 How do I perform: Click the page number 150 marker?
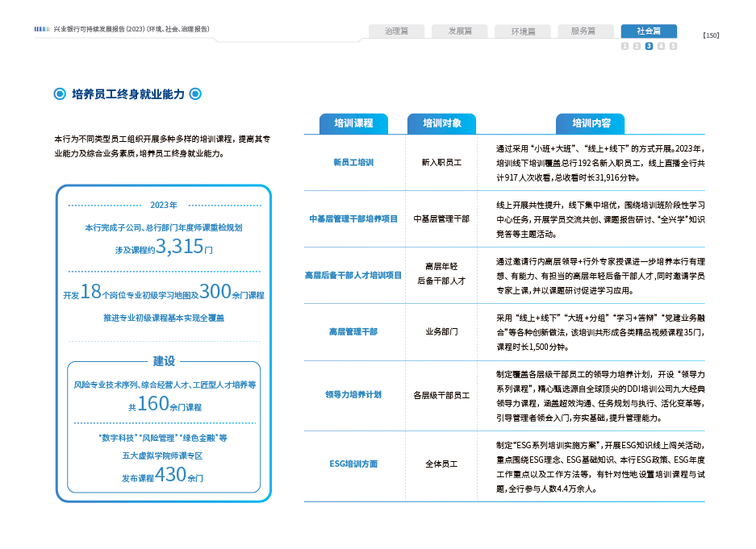tap(711, 35)
